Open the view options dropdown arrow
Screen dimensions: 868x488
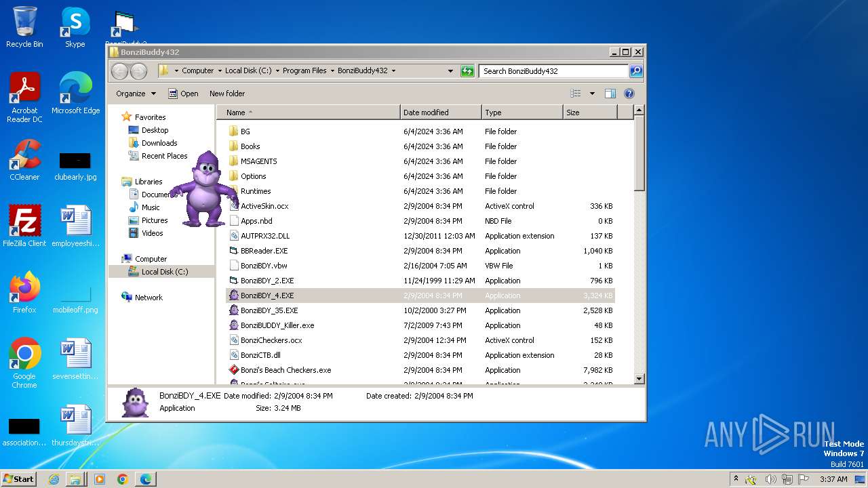[x=592, y=94]
